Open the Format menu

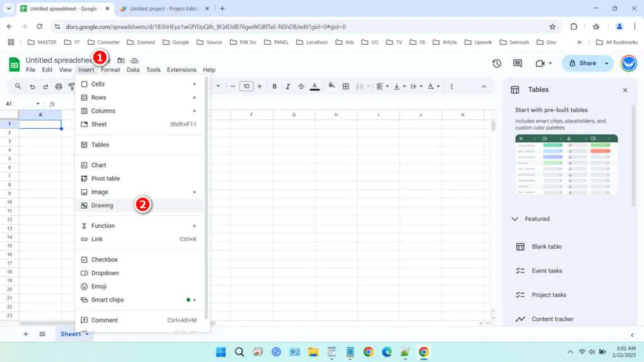tap(110, 70)
